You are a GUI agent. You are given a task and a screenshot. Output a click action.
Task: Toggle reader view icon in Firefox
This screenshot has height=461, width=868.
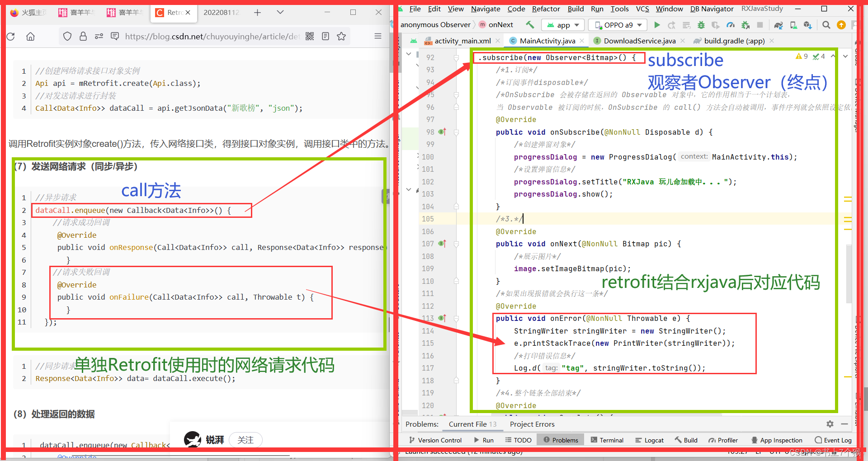click(x=325, y=36)
